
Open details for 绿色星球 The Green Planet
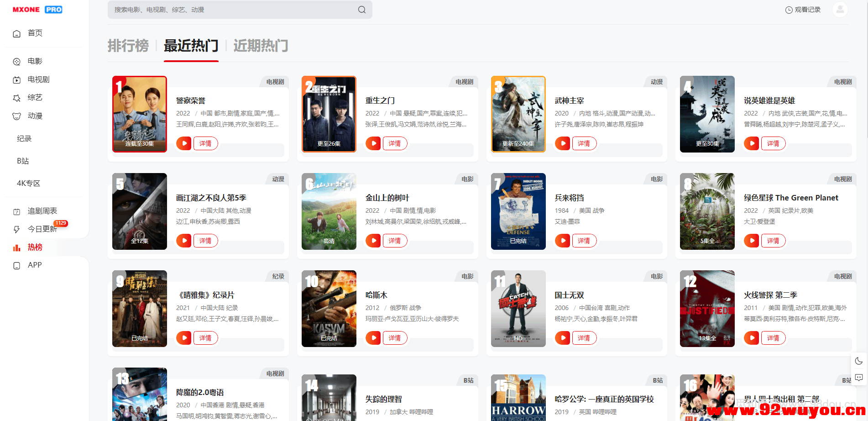pos(773,241)
